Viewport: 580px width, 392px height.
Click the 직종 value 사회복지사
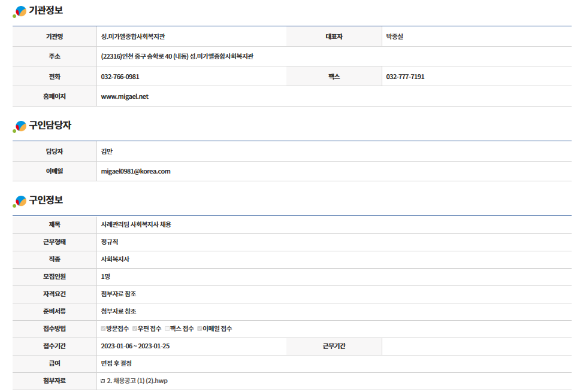[x=116, y=259]
